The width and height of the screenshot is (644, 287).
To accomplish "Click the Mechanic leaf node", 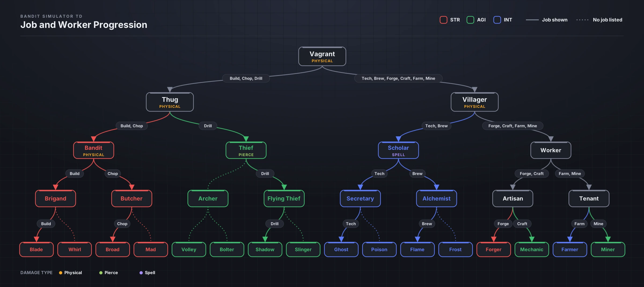I will (532, 249).
